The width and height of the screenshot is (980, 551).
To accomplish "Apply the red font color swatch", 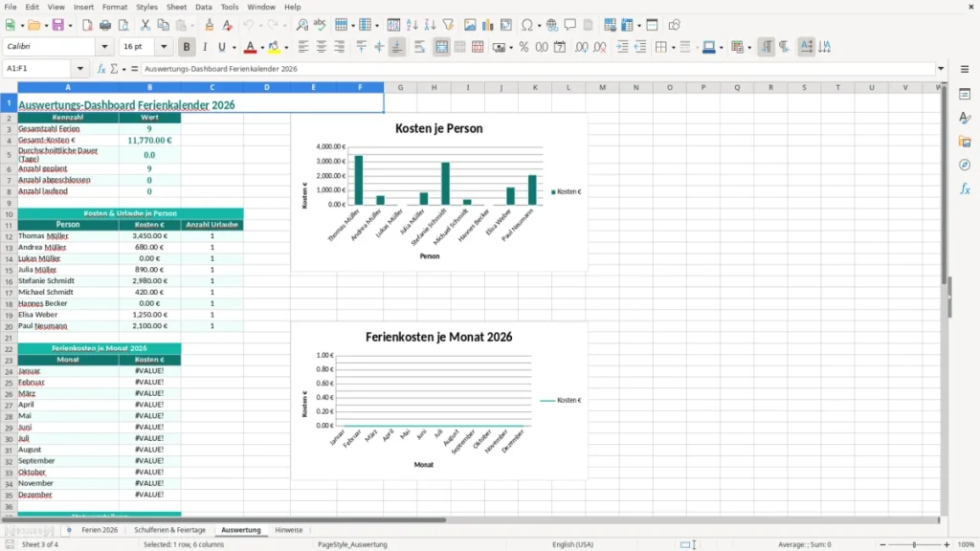I will [x=250, y=47].
